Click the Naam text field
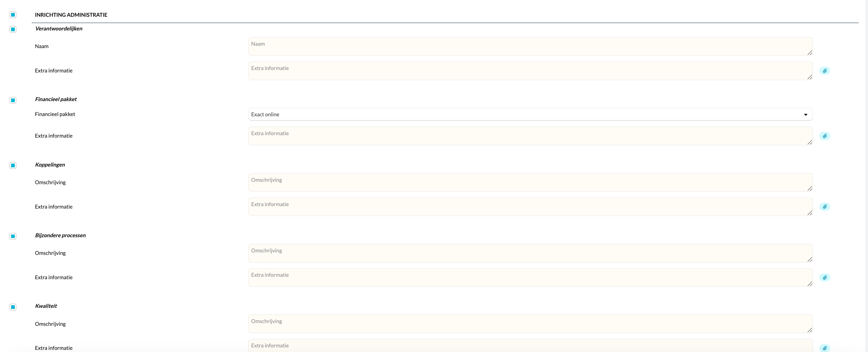Image resolution: width=868 pixels, height=352 pixels. click(530, 47)
